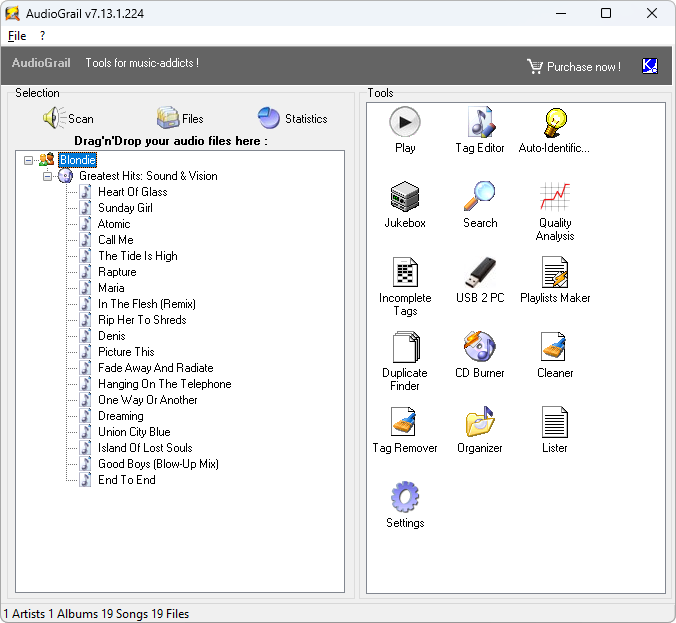
Task: Launch the Organizer tool
Action: click(x=480, y=430)
